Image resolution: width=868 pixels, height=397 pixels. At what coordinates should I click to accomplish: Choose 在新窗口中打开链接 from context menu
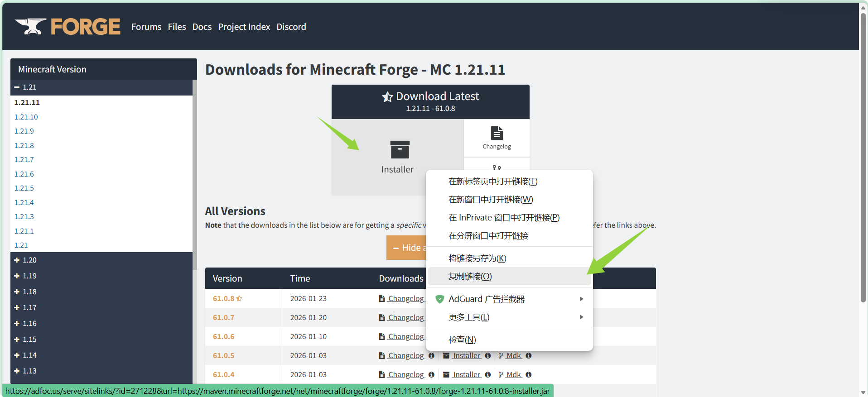click(x=509, y=199)
